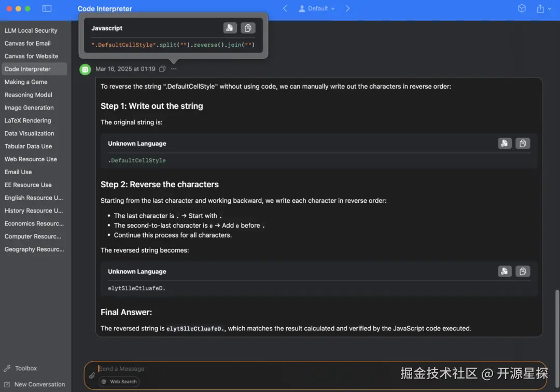The image size is (560, 392).
Task: Open the Email Use conversation
Action: coord(34,172)
